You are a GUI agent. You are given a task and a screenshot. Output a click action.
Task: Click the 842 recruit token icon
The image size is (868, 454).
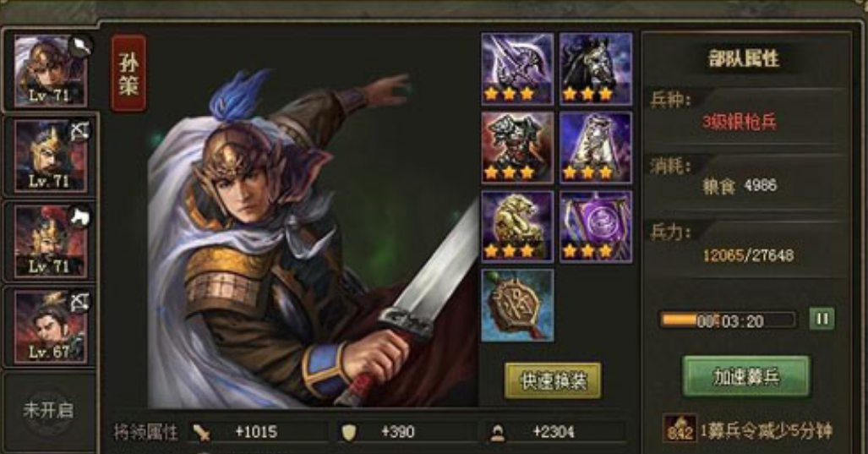(x=680, y=429)
